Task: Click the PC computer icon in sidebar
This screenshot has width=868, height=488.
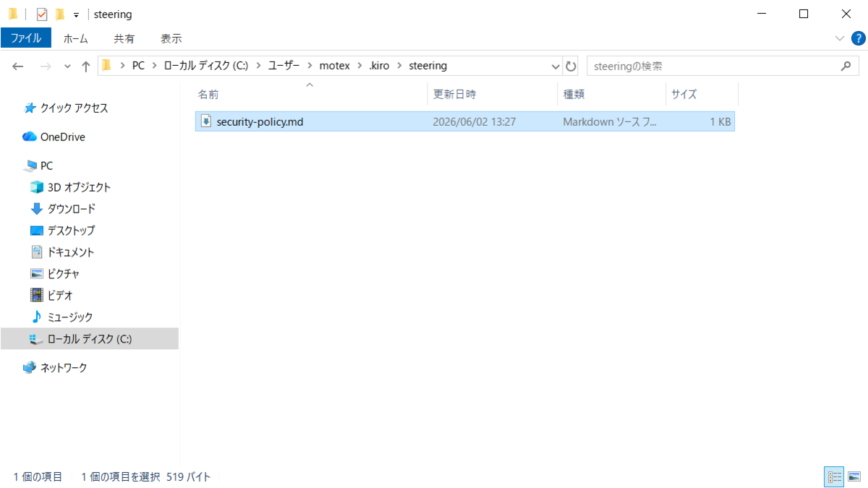Action: coord(30,166)
